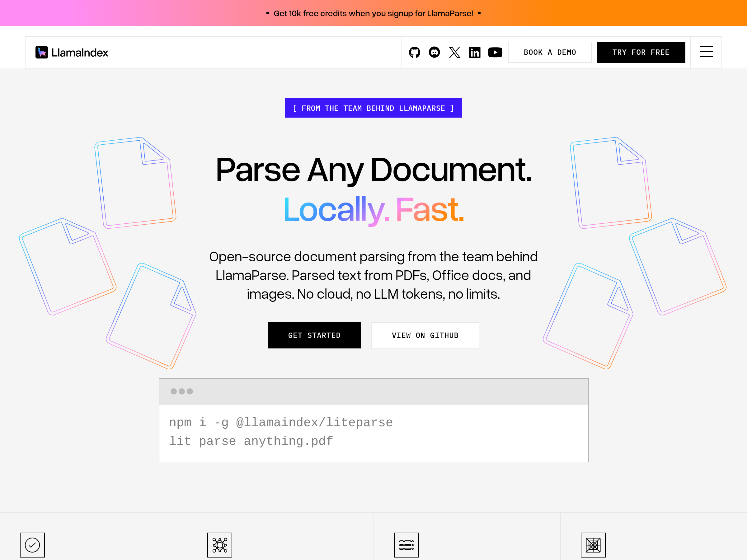Click the grid web feature icon

tap(593, 545)
